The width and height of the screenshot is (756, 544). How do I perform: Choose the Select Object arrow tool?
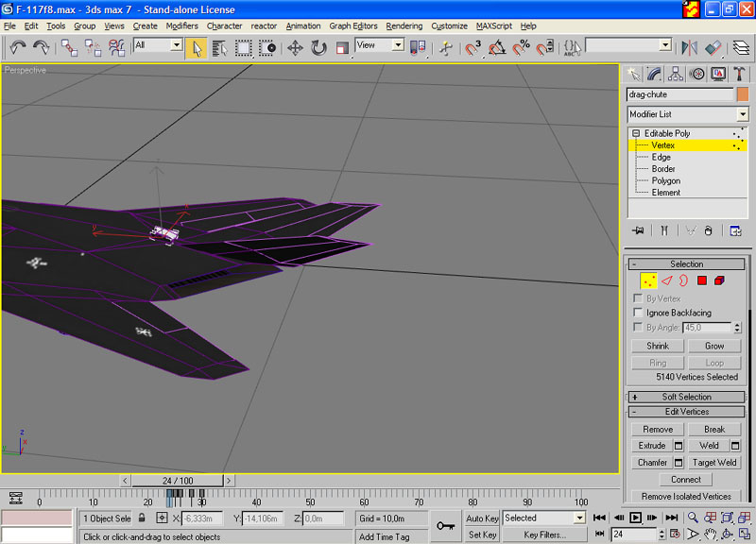pos(197,48)
